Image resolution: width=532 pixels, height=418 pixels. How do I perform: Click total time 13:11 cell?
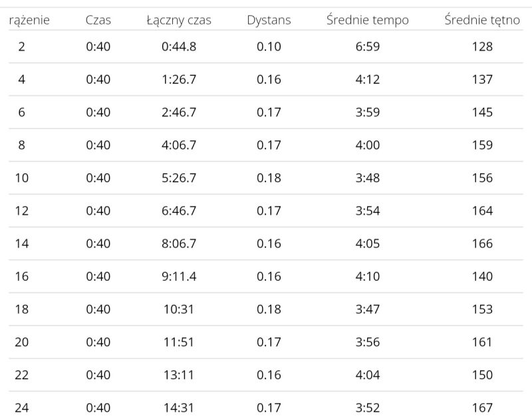179,375
